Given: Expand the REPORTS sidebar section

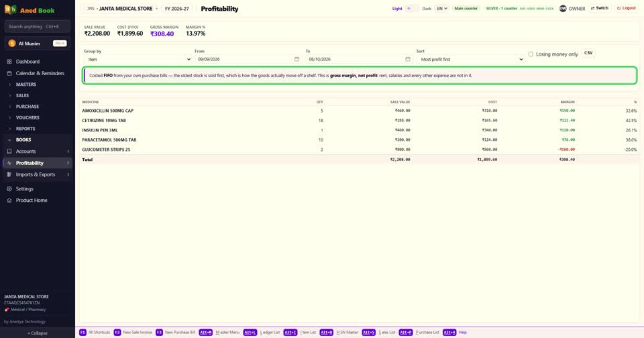Looking at the screenshot, I should click(37, 129).
